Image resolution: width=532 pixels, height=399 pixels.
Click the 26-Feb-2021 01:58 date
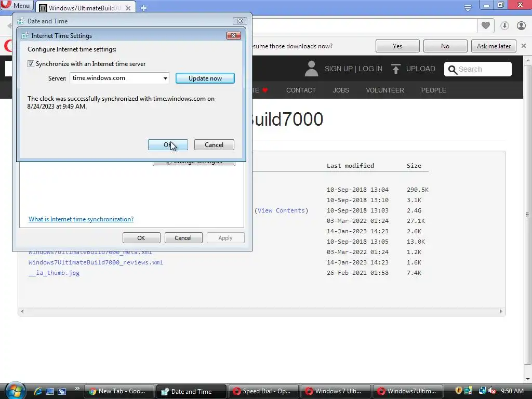click(357, 273)
